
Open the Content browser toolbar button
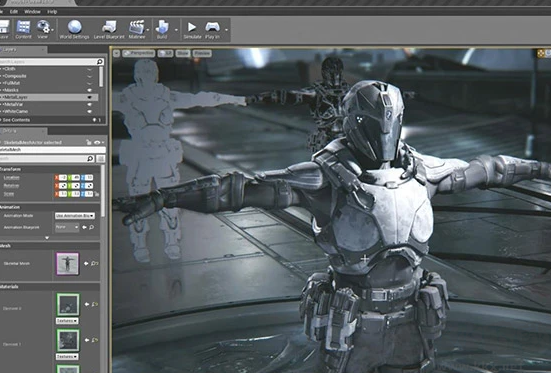pos(24,29)
